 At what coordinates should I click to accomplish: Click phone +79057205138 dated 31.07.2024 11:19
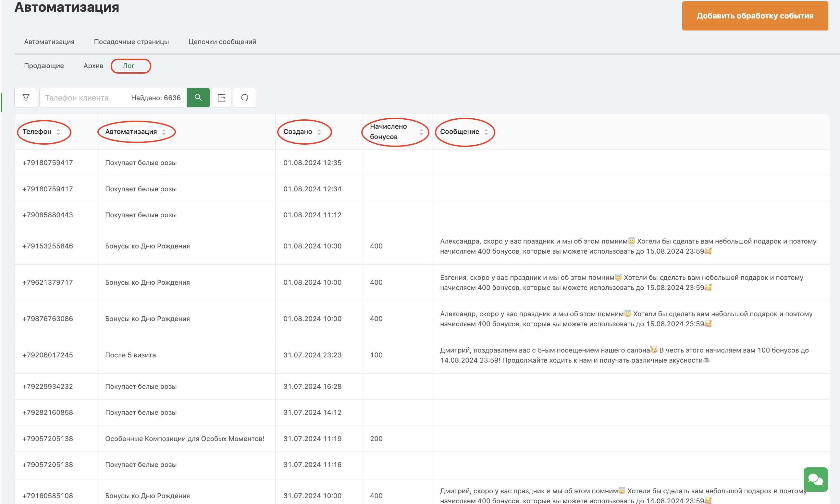(48, 439)
